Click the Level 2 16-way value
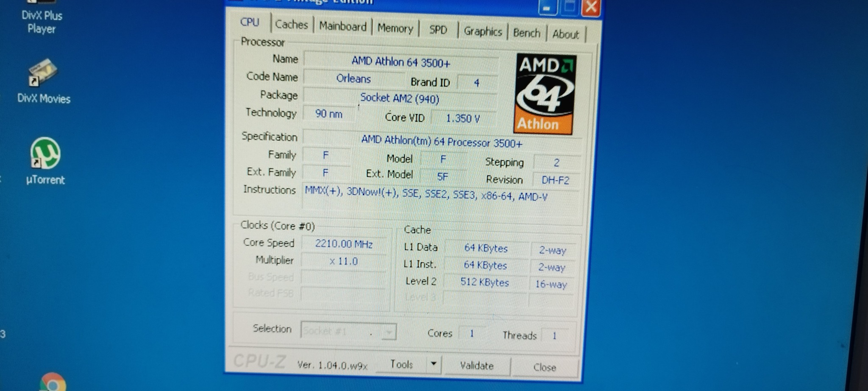Screen dimensions: 868x391 point(551,284)
